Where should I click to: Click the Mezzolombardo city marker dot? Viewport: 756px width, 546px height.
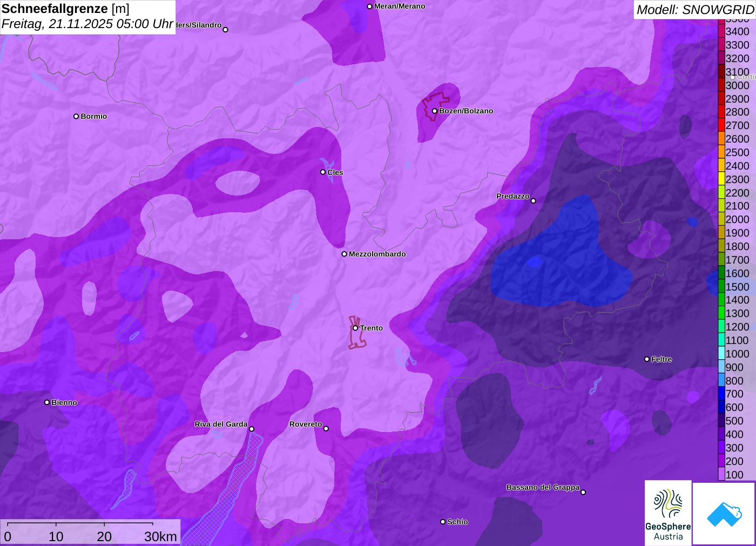point(344,254)
